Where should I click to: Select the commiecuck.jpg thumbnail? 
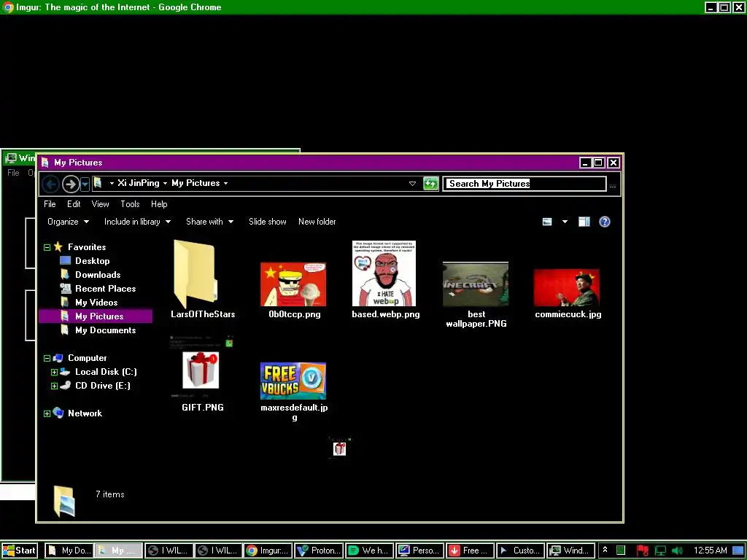[566, 287]
